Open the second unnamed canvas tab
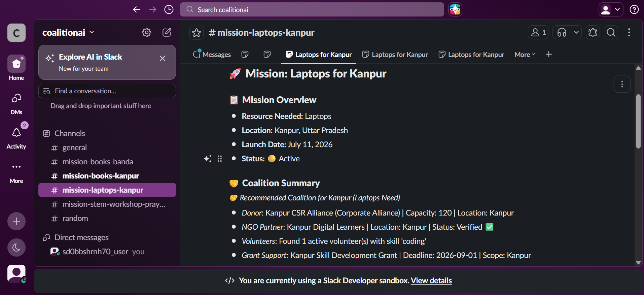Image resolution: width=644 pixels, height=295 pixels. pyautogui.click(x=267, y=54)
